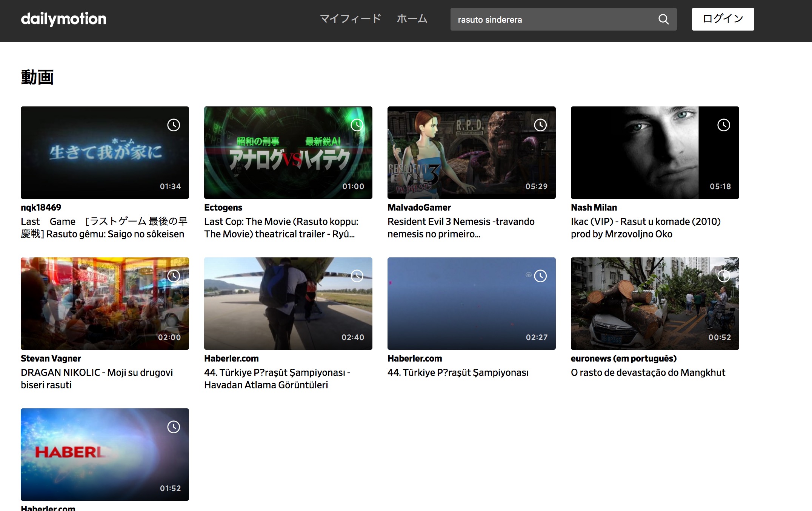The height and width of the screenshot is (511, 812).
Task: Visit Stevan Vagner channel
Action: 51,359
